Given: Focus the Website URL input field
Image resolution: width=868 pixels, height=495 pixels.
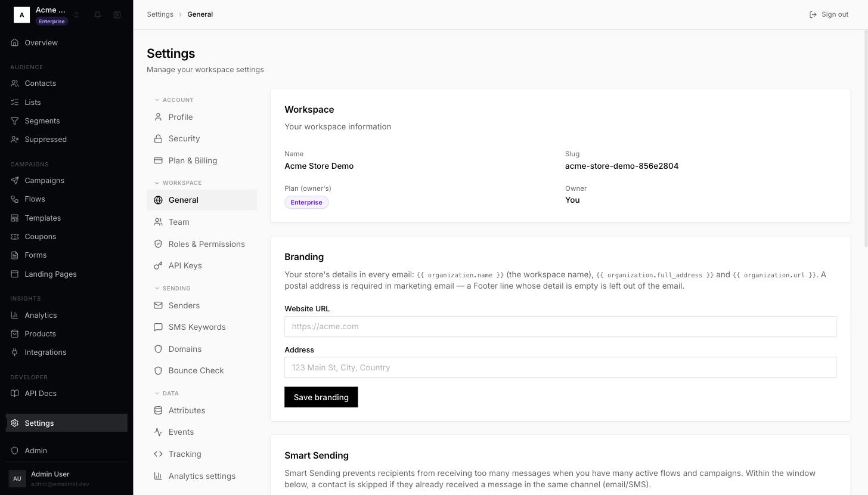Looking at the screenshot, I should coord(560,327).
